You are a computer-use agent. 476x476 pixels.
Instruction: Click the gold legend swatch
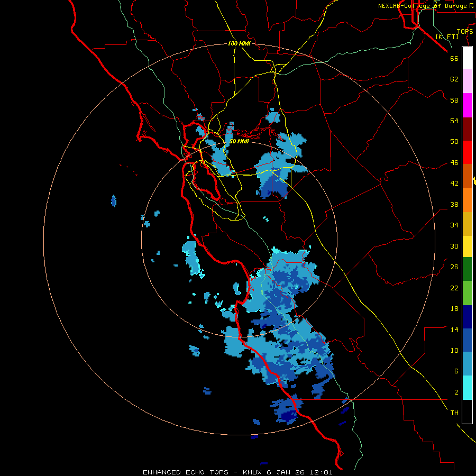467,224
